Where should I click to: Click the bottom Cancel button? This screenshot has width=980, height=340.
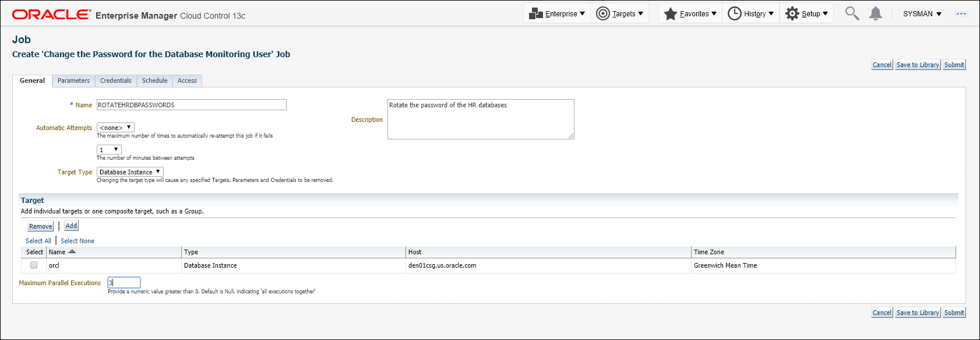[882, 313]
